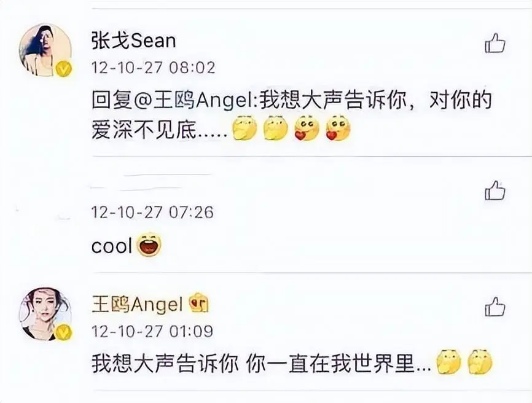Click the 12-10-27 01:09 timestamp
Image resolution: width=532 pixels, height=403 pixels.
click(x=152, y=331)
